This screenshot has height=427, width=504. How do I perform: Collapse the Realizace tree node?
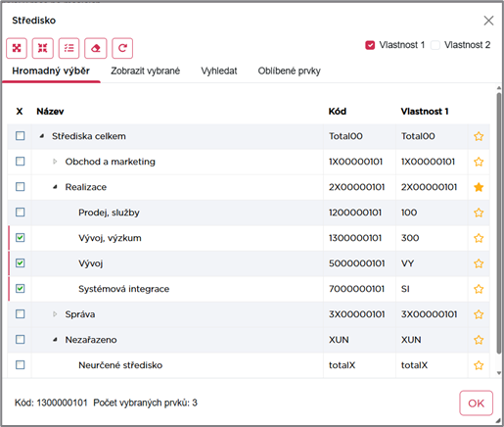55,187
